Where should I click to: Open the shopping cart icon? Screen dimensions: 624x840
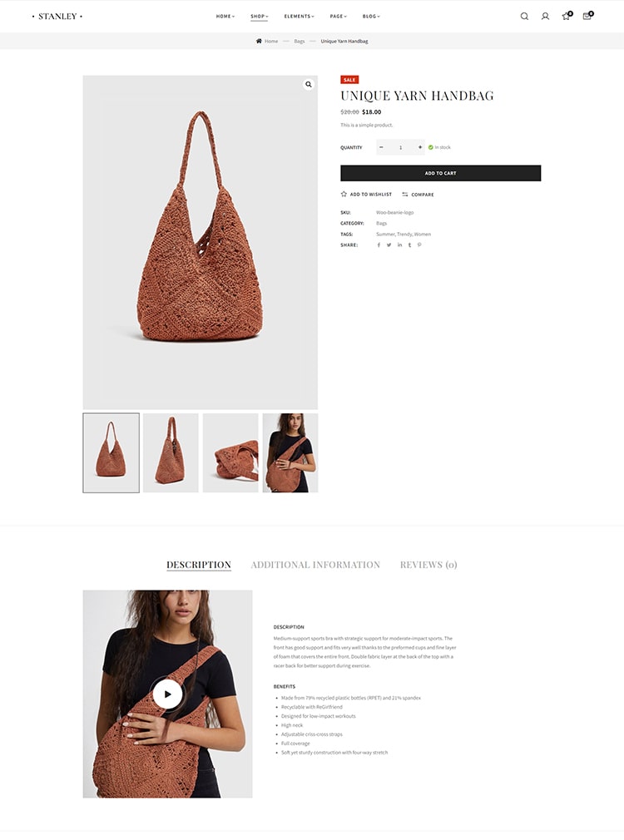587,16
